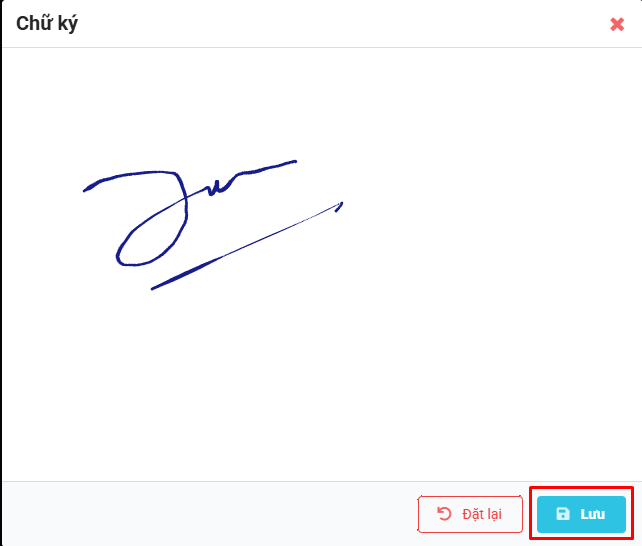Click the gray footer bar left side

pos(205,514)
